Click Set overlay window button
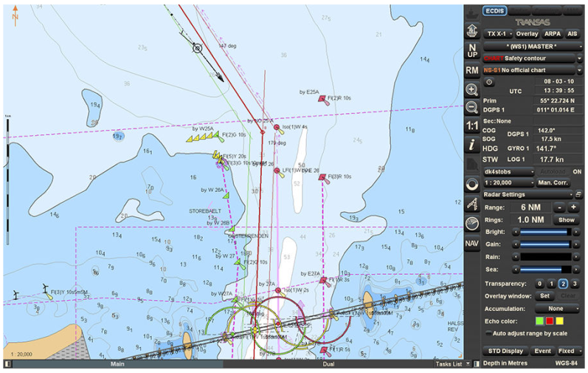 tap(544, 295)
